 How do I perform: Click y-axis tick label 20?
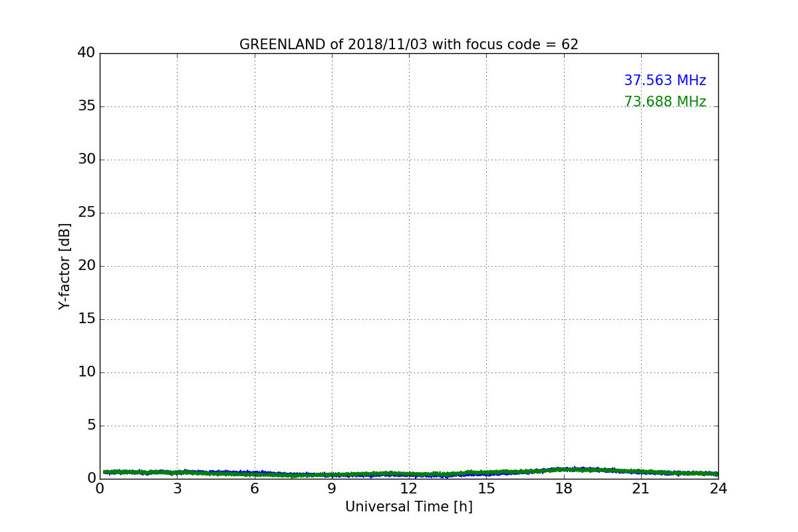pyautogui.click(x=86, y=265)
